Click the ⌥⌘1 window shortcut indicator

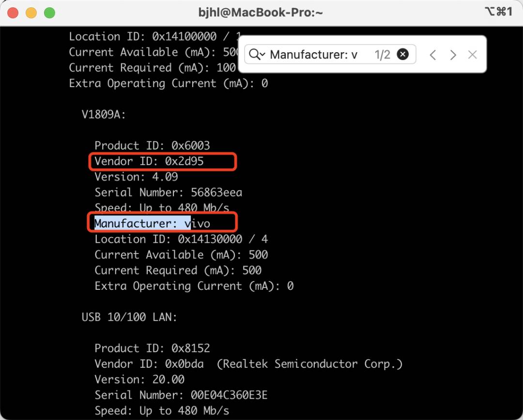point(498,12)
